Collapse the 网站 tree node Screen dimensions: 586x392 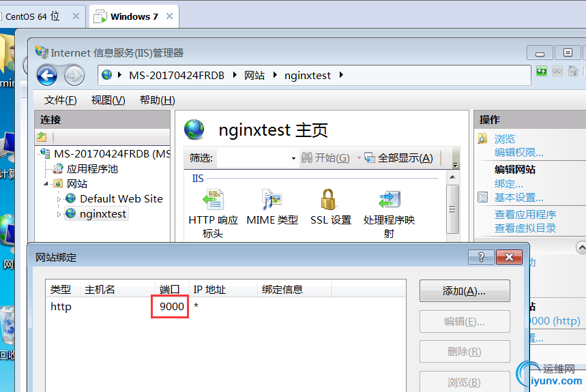[46, 183]
